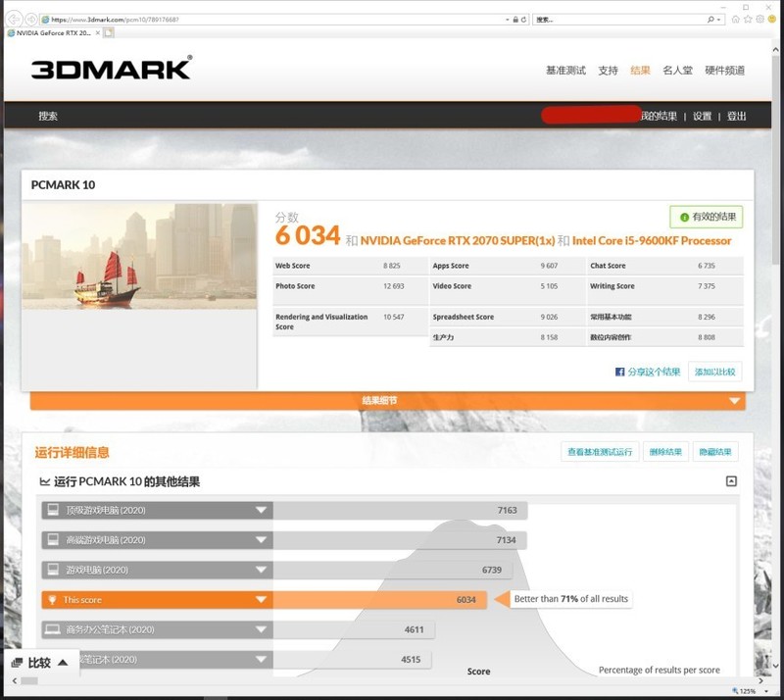This screenshot has width=784, height=700.
Task: Click the monitor icon on 顶级游戏电脑 row
Action: pos(53,510)
